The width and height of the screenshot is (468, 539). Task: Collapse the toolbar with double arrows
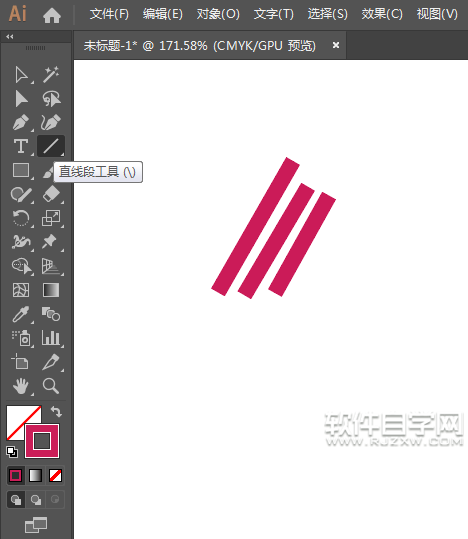point(10,36)
